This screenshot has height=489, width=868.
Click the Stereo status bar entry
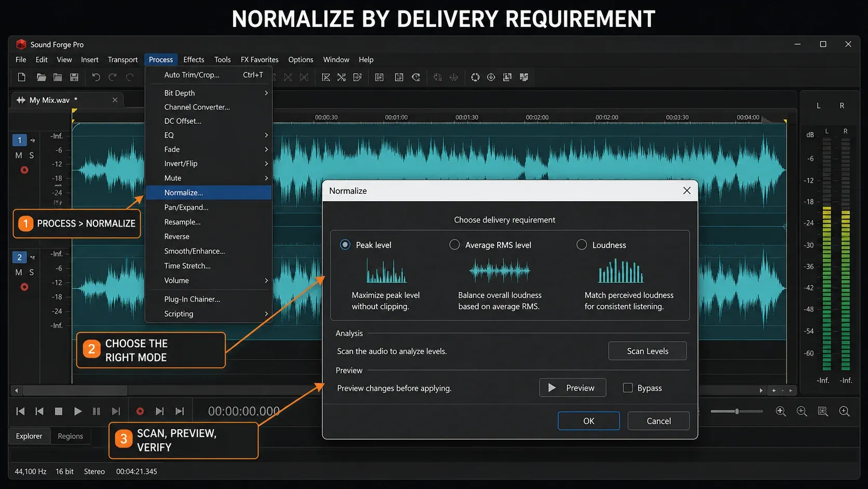(x=94, y=471)
